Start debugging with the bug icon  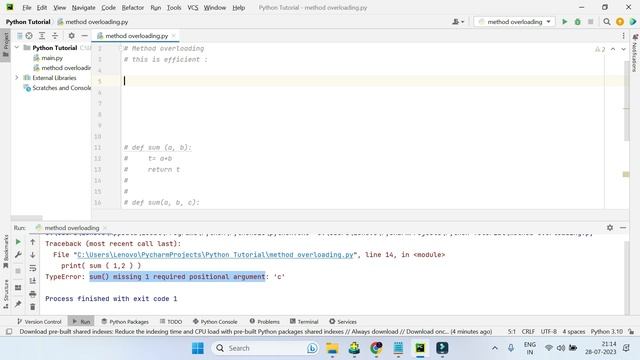pos(578,22)
